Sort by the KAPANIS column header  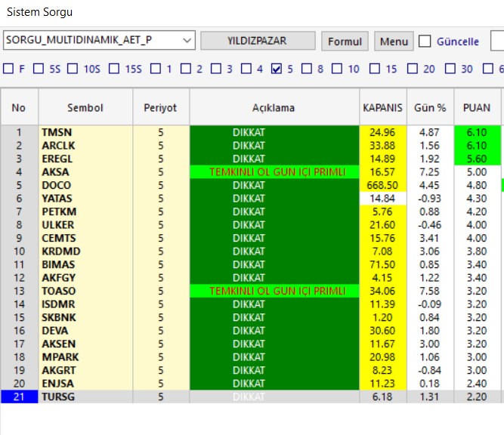(x=382, y=107)
